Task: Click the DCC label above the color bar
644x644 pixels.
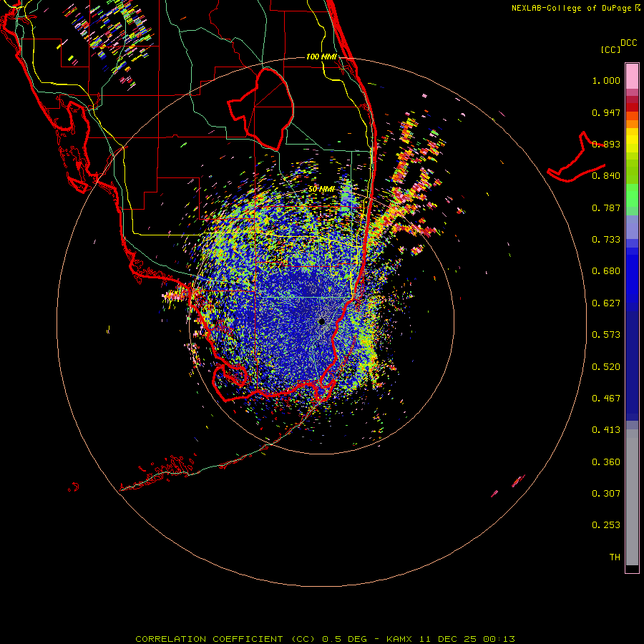Action: click(x=628, y=43)
